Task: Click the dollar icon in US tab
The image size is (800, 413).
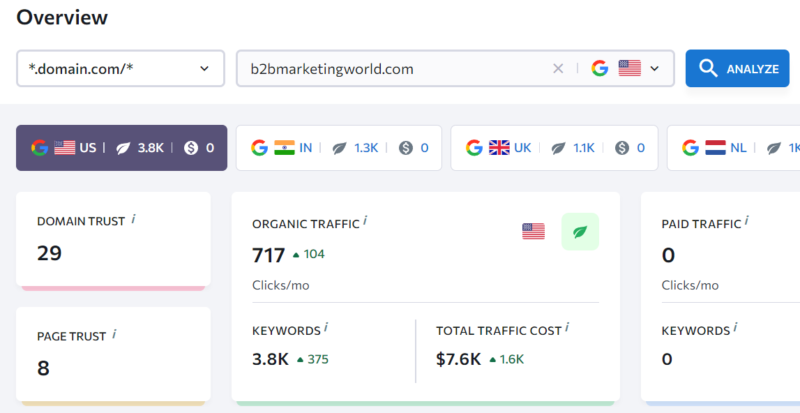Action: [191, 148]
